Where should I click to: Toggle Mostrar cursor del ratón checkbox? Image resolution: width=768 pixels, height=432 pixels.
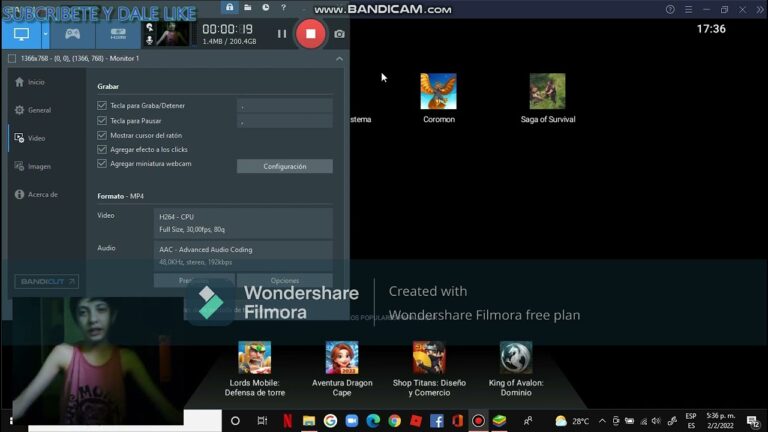102,135
